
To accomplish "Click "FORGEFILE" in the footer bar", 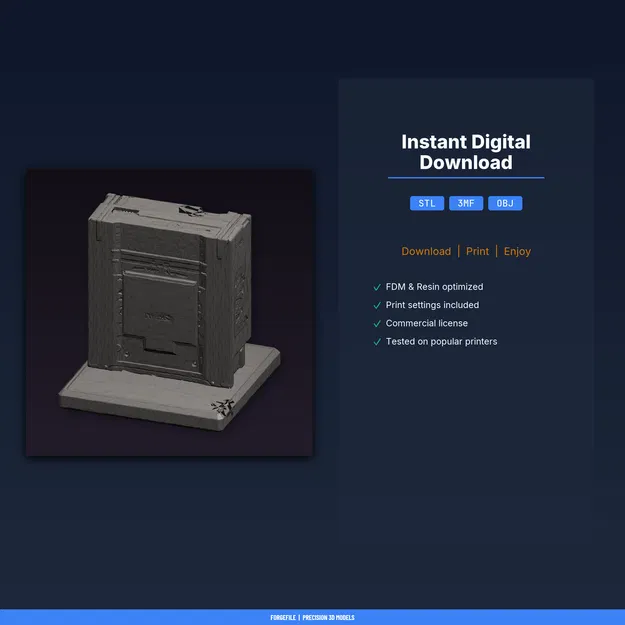I will coord(283,617).
